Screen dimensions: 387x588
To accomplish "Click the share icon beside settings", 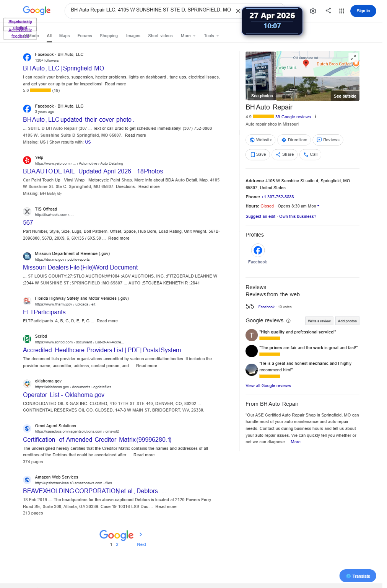I will (328, 10).
